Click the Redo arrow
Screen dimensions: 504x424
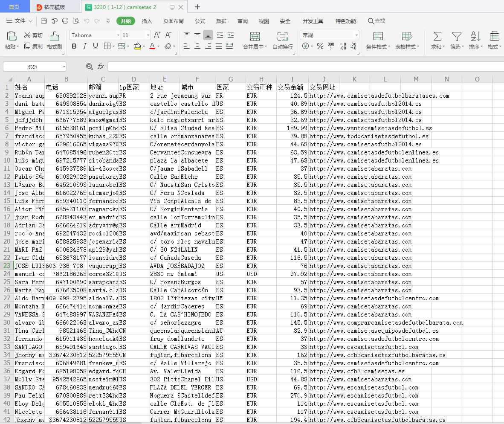[97, 21]
